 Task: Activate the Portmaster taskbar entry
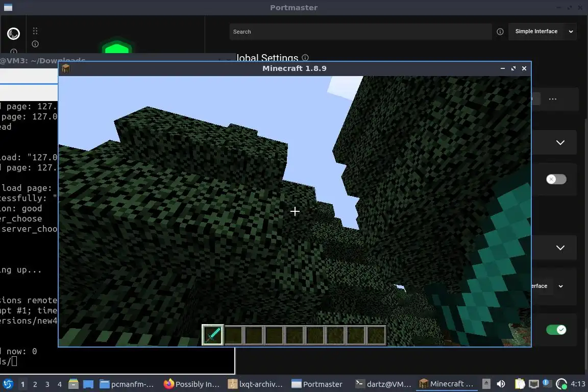317,384
